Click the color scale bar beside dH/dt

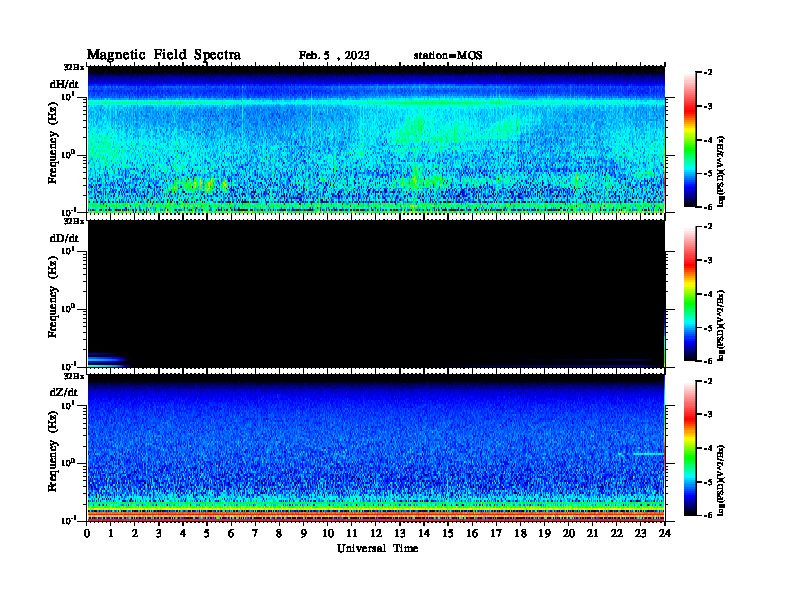point(690,139)
